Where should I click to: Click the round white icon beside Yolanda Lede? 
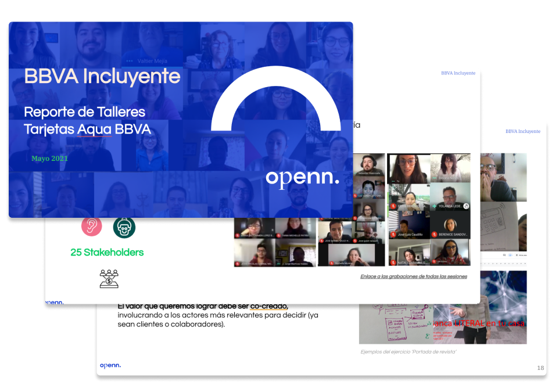point(466,206)
